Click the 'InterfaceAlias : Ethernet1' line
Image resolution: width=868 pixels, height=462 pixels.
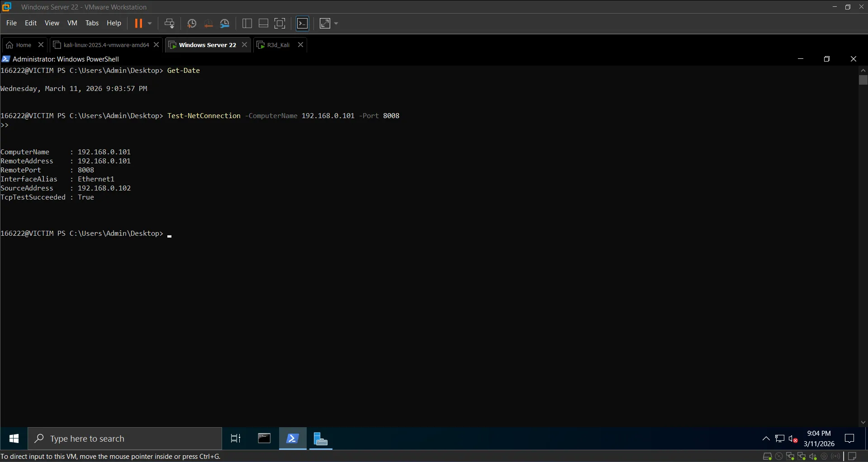click(x=57, y=179)
